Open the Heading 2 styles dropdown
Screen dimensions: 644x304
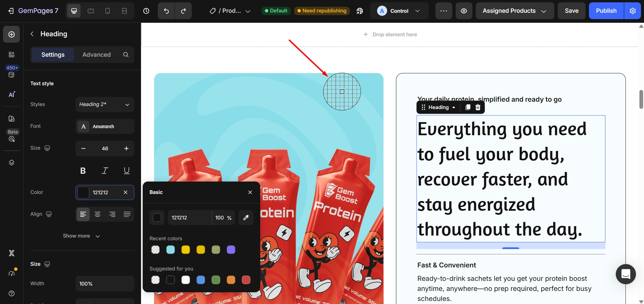(x=104, y=104)
